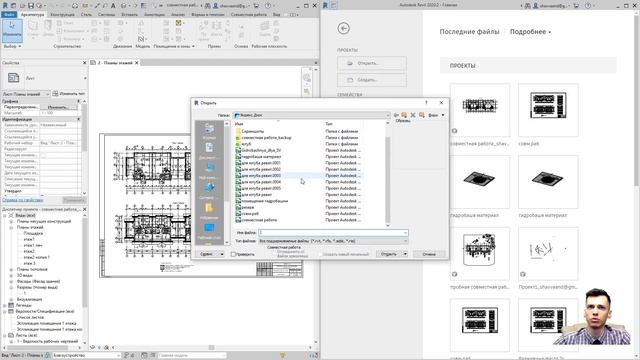
Task: Go back using the arrow on the Revit home screen
Action: coord(344,28)
